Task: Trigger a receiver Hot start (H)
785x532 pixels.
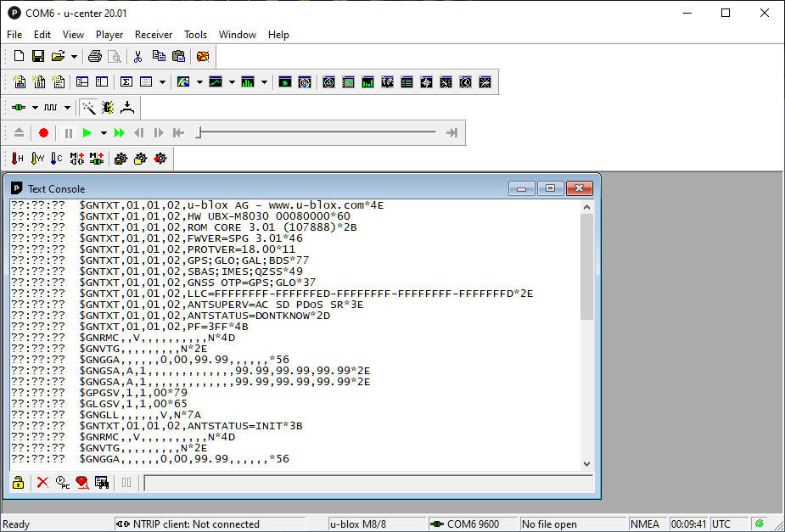Action: [x=18, y=159]
